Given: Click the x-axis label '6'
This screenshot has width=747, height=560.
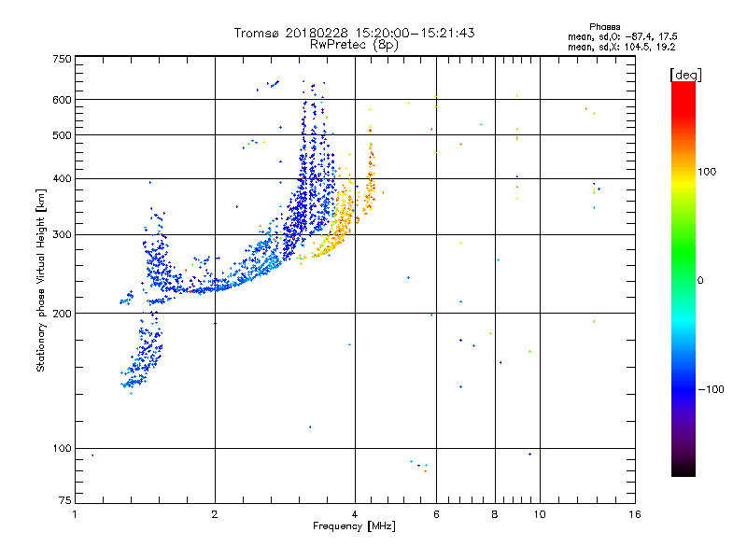Looking at the screenshot, I should click(436, 514).
